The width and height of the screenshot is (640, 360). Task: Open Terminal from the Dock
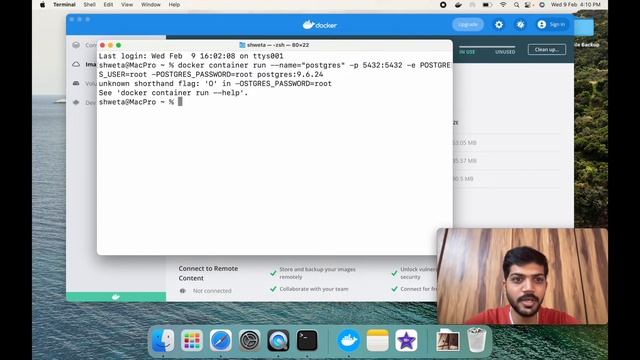click(x=307, y=340)
